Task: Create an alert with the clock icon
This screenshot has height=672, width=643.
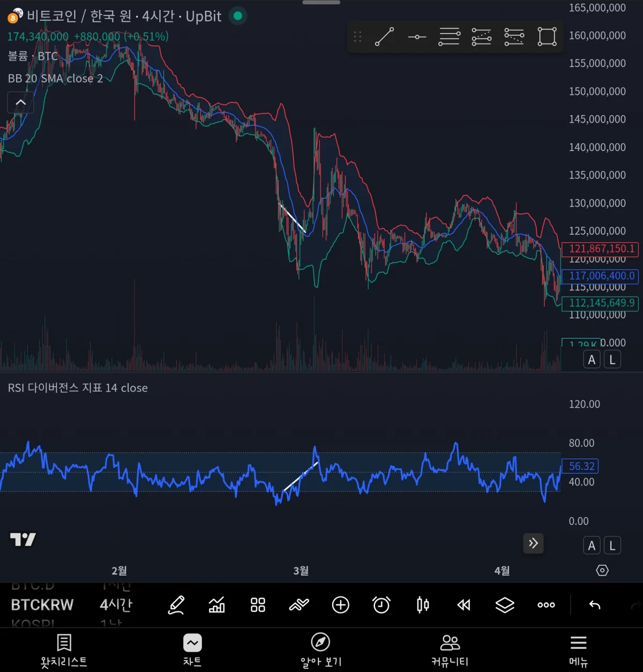Action: point(381,605)
